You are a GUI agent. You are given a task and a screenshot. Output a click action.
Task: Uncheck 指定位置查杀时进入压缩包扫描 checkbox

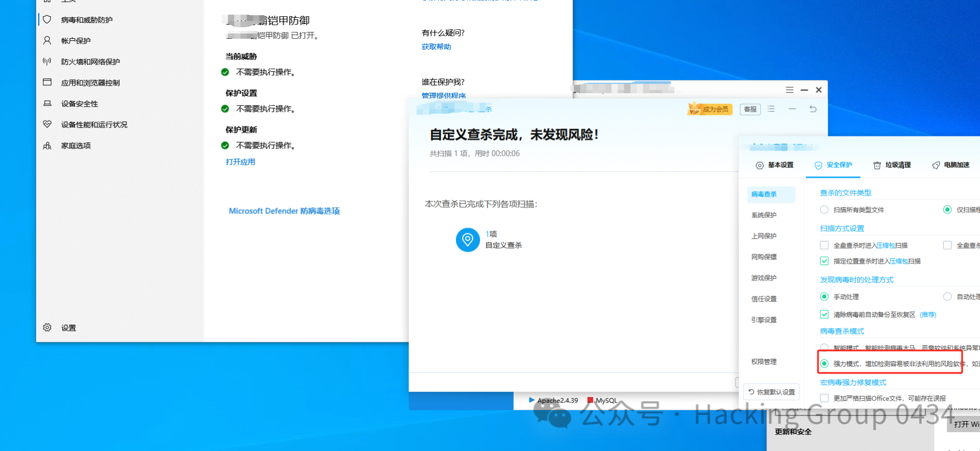[824, 261]
